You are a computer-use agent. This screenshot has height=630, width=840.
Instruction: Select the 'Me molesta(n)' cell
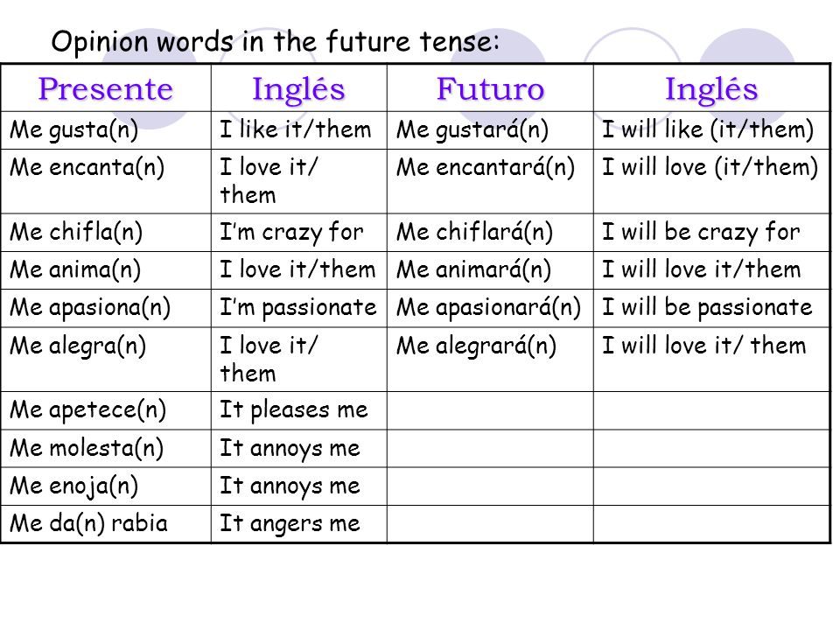[x=106, y=448]
